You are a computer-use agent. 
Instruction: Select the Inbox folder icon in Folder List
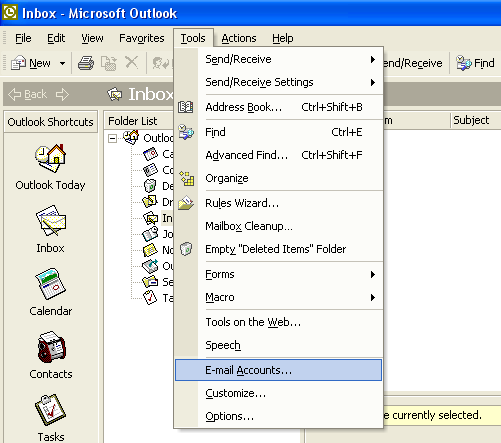point(150,218)
